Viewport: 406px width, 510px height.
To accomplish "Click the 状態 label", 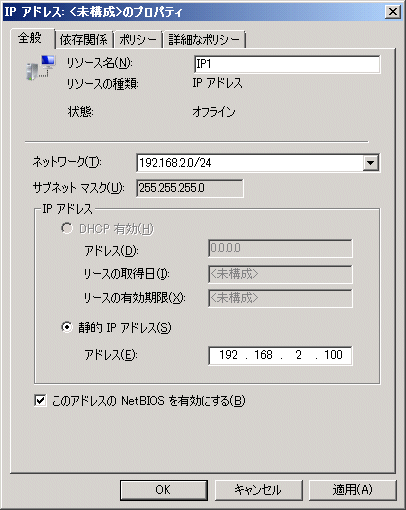I will [x=80, y=111].
